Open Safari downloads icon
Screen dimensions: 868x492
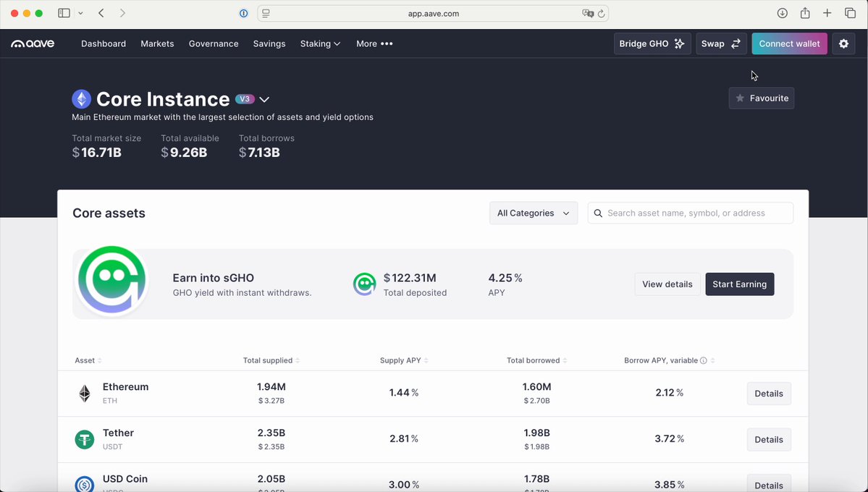pyautogui.click(x=782, y=13)
